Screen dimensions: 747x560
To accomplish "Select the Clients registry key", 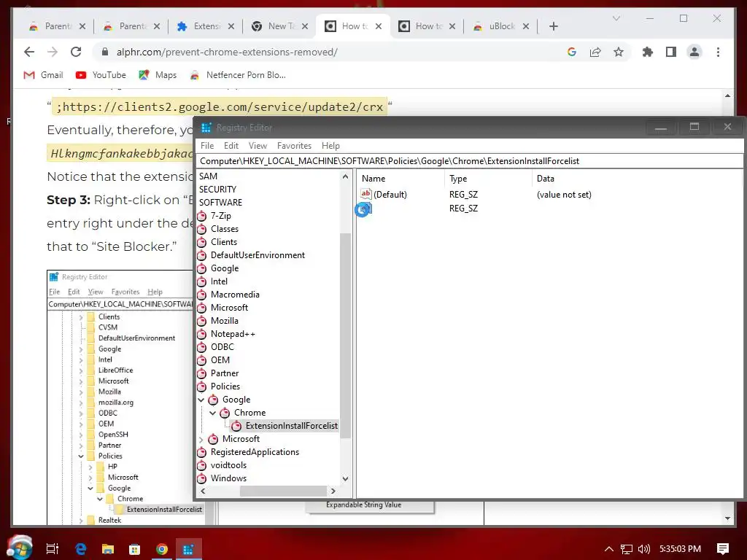I will [x=224, y=242].
